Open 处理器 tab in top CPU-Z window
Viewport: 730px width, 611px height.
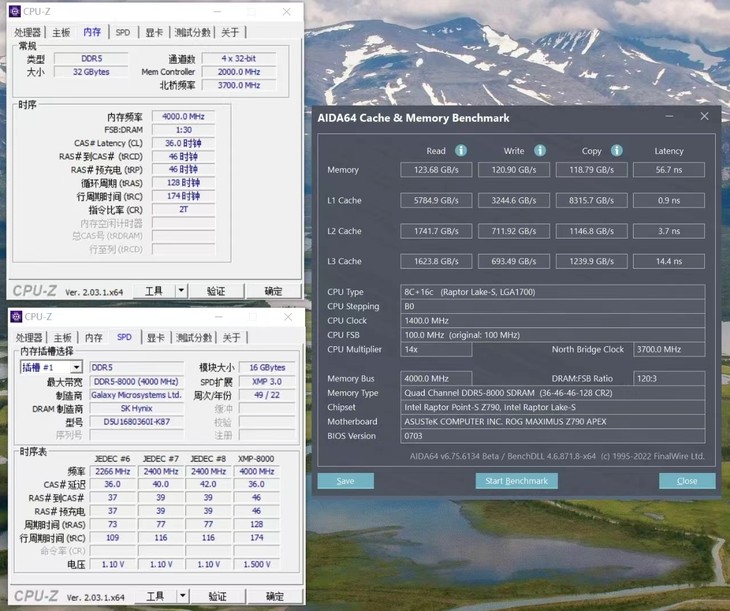click(x=27, y=32)
